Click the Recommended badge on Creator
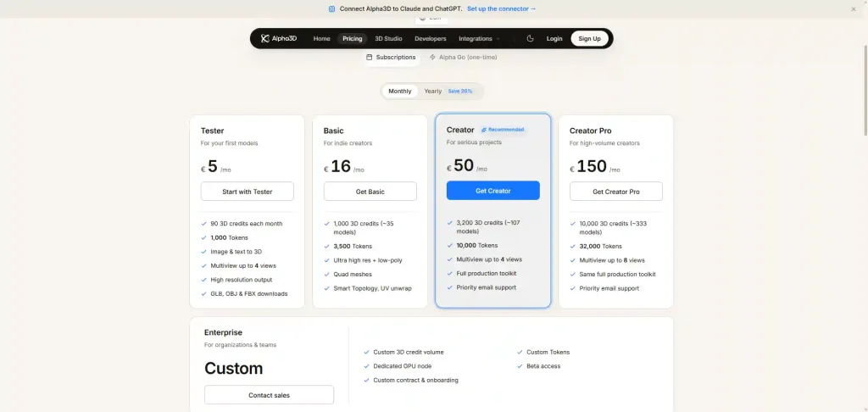The width and height of the screenshot is (868, 412). pyautogui.click(x=502, y=130)
